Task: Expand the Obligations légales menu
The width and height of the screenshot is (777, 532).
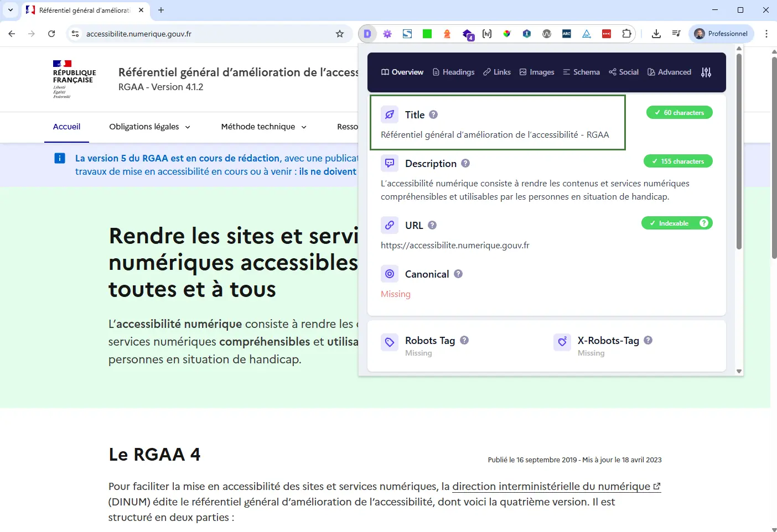Action: click(149, 127)
